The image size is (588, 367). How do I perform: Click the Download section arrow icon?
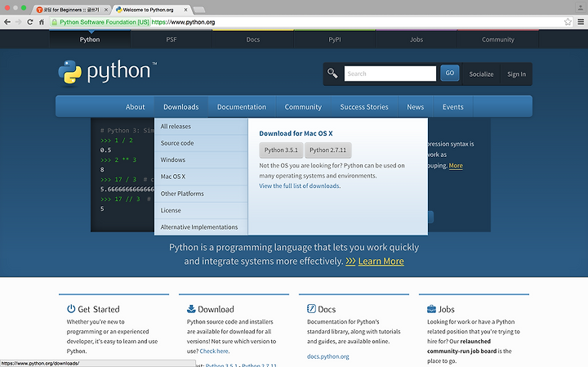[191, 309]
